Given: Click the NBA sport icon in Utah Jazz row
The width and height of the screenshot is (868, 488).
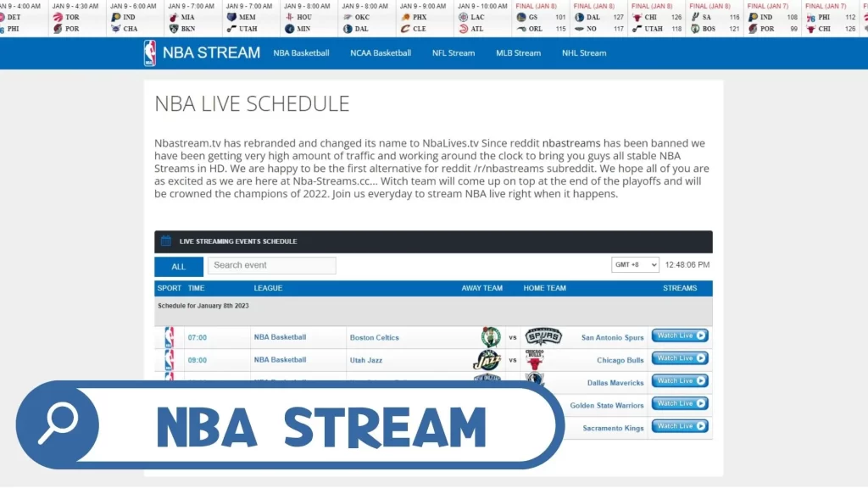Looking at the screenshot, I should (170, 360).
